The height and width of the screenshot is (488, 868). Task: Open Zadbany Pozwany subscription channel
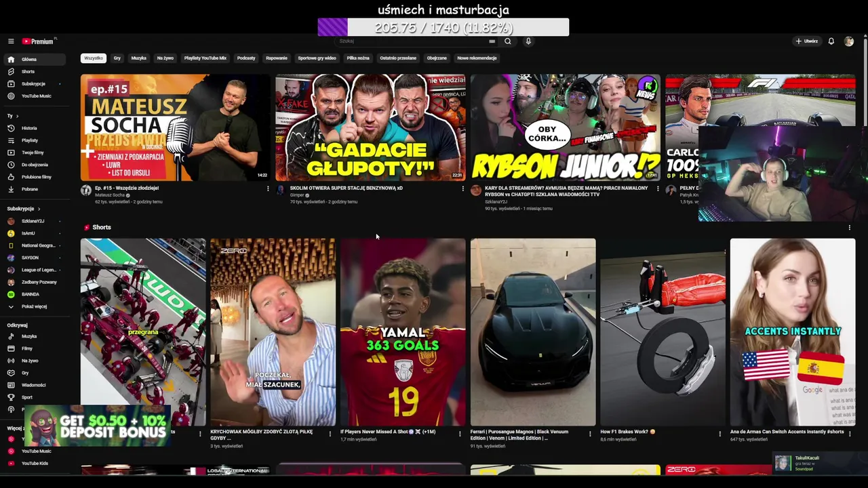(x=35, y=282)
